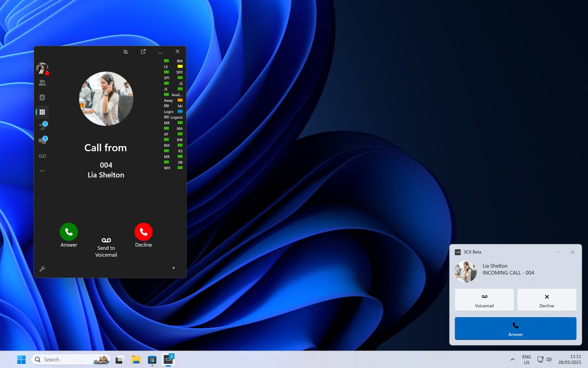Open queue statistics view
The width and height of the screenshot is (588, 368).
tap(126, 51)
